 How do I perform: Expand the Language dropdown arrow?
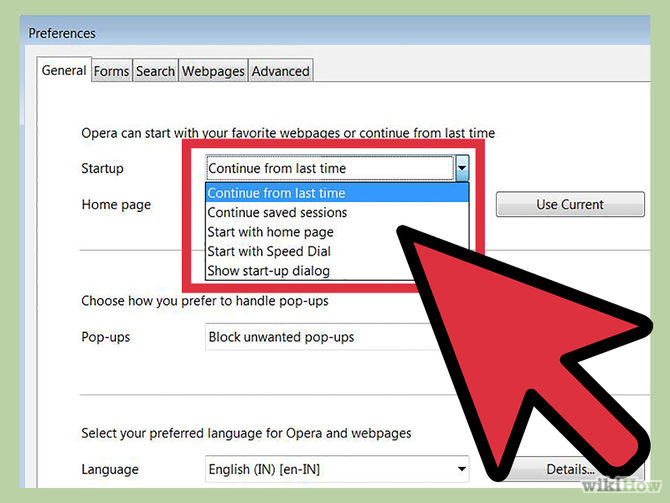click(x=461, y=469)
